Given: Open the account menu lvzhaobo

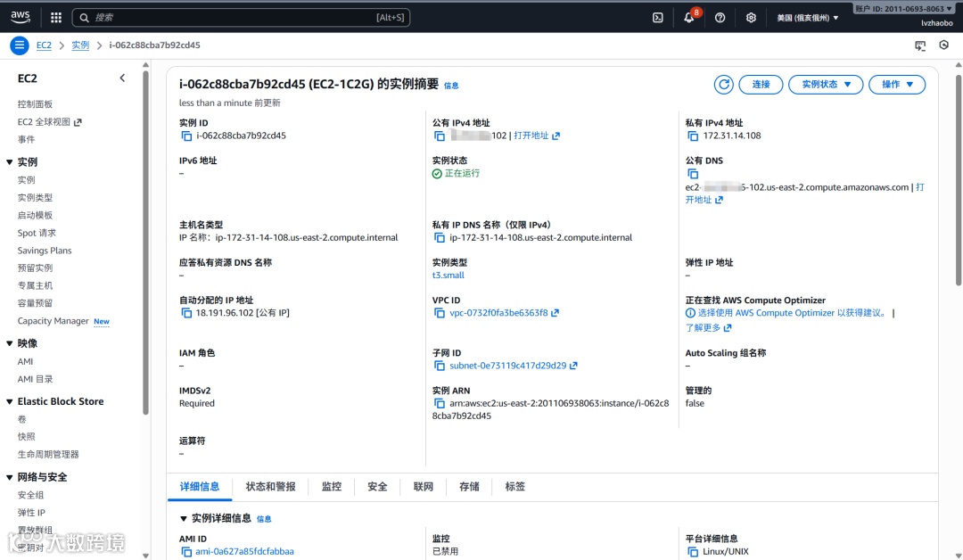Looking at the screenshot, I should 936,23.
